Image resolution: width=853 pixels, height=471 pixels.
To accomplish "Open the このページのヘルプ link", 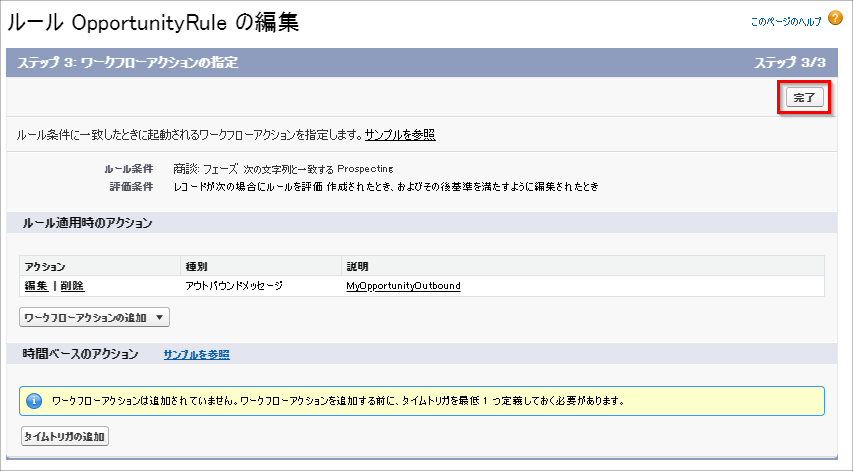I will [x=786, y=21].
